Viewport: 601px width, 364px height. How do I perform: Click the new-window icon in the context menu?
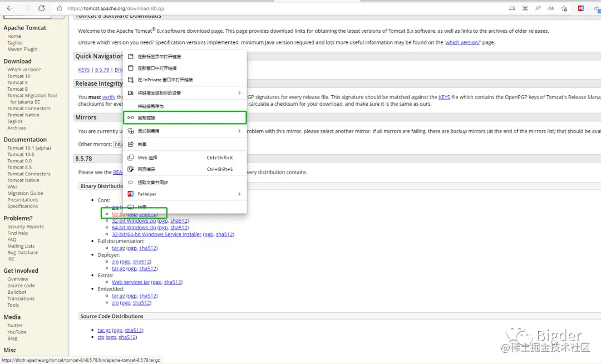point(131,68)
